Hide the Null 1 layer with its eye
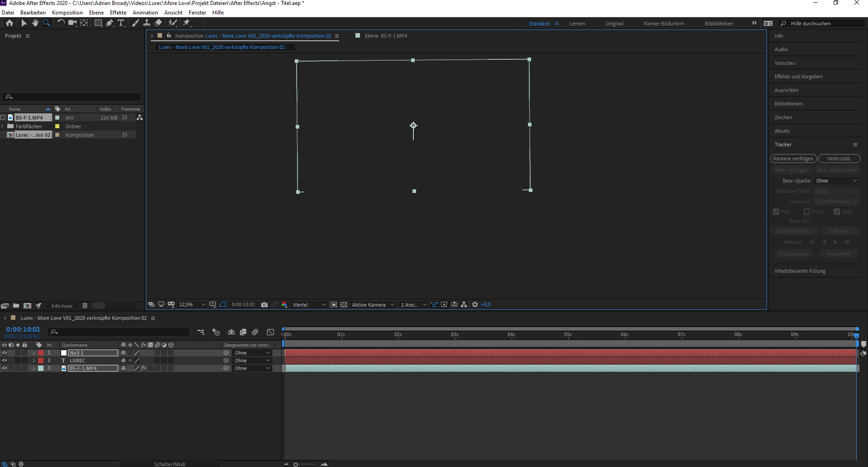 5,353
